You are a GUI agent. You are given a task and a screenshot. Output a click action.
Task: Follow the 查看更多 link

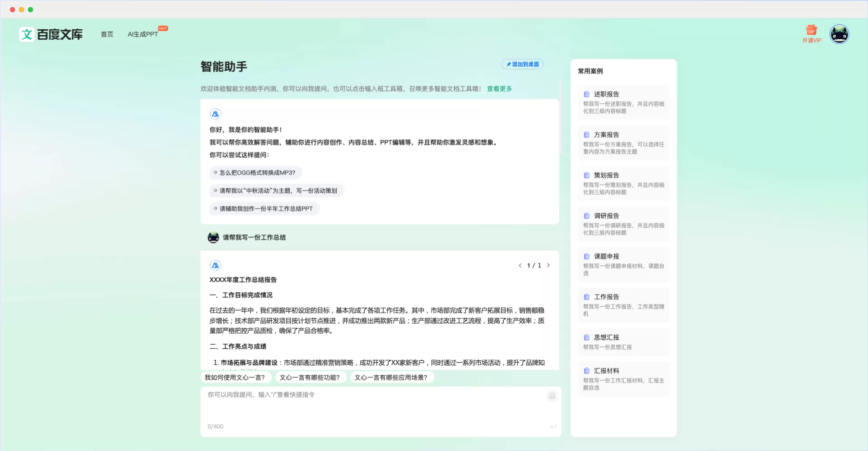click(x=499, y=89)
